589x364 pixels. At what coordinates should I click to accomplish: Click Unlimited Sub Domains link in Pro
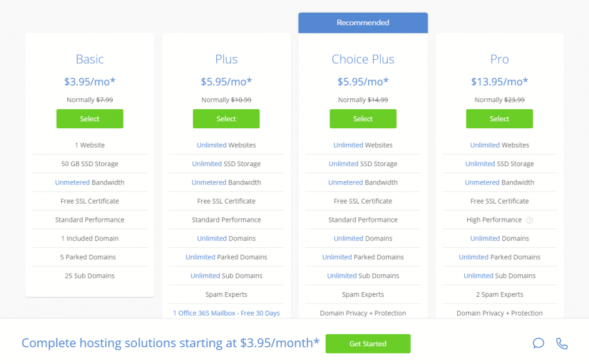pyautogui.click(x=479, y=276)
